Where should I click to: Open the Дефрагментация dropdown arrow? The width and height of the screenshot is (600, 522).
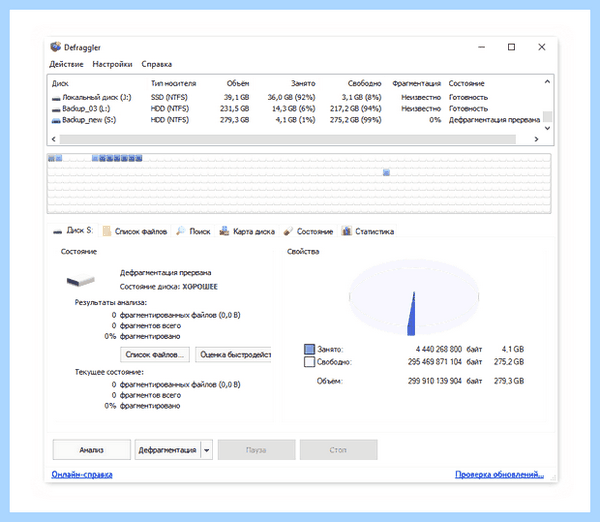tap(207, 450)
